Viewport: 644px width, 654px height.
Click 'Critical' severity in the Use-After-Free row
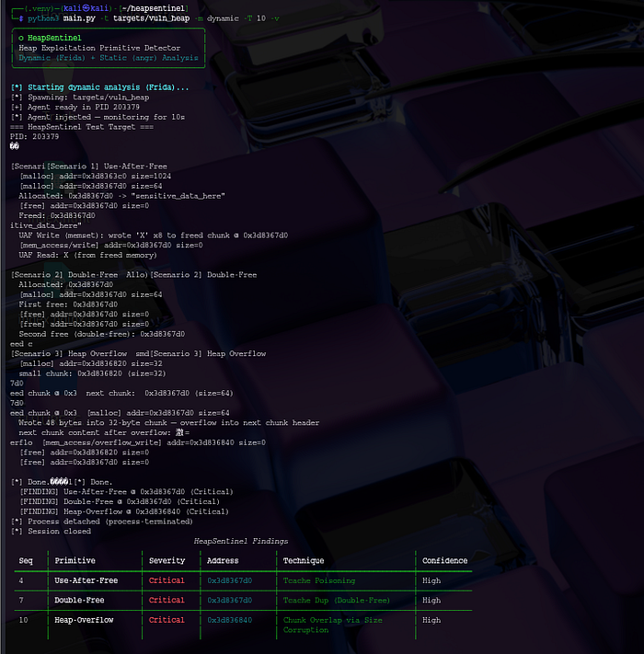tap(167, 580)
